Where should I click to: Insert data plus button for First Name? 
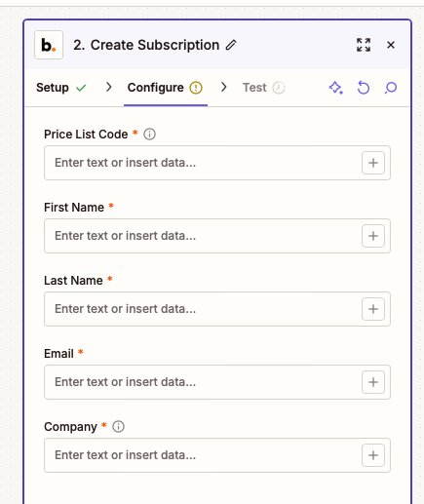[x=373, y=236]
